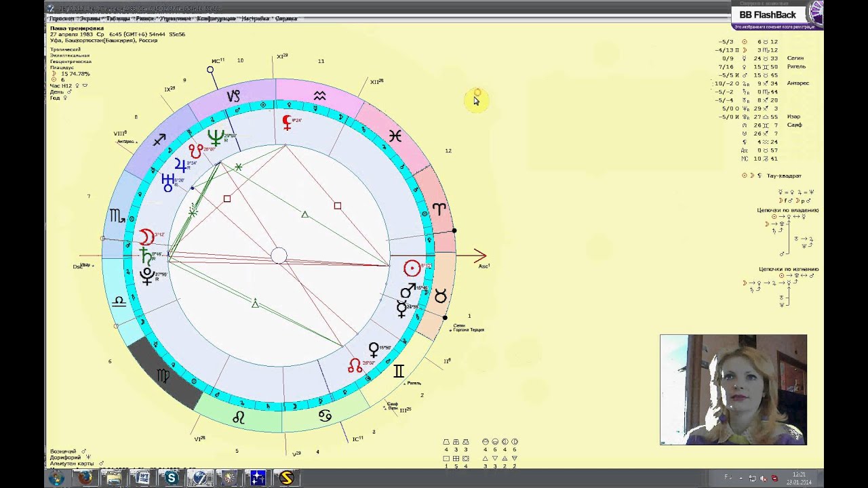Select the Pisces zodiac sign

(395, 136)
